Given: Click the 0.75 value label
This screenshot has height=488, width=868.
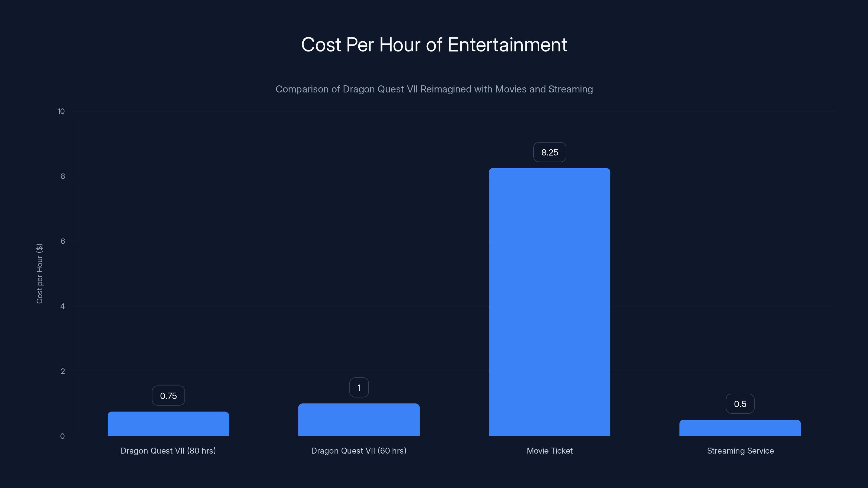Looking at the screenshot, I should coord(168,396).
